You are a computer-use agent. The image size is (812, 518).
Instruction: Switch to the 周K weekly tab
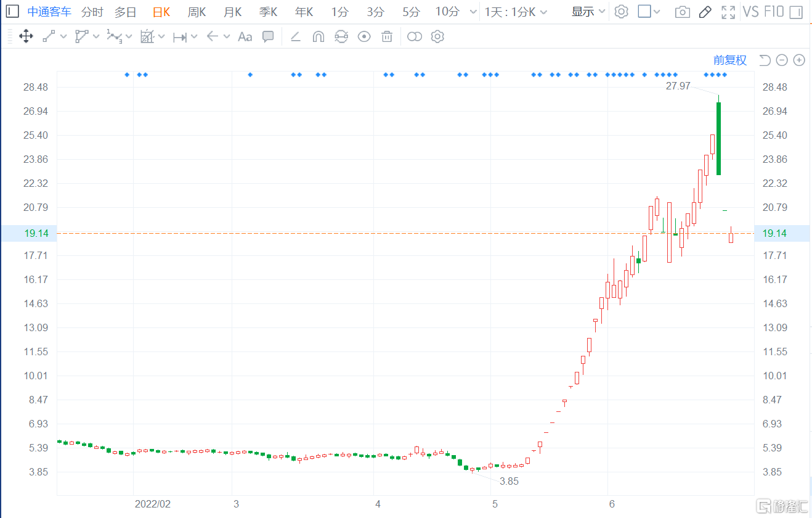[197, 12]
